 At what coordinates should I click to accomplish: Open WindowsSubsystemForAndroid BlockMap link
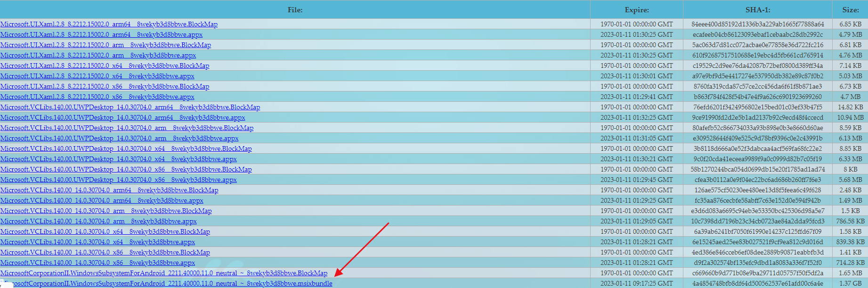tap(163, 273)
